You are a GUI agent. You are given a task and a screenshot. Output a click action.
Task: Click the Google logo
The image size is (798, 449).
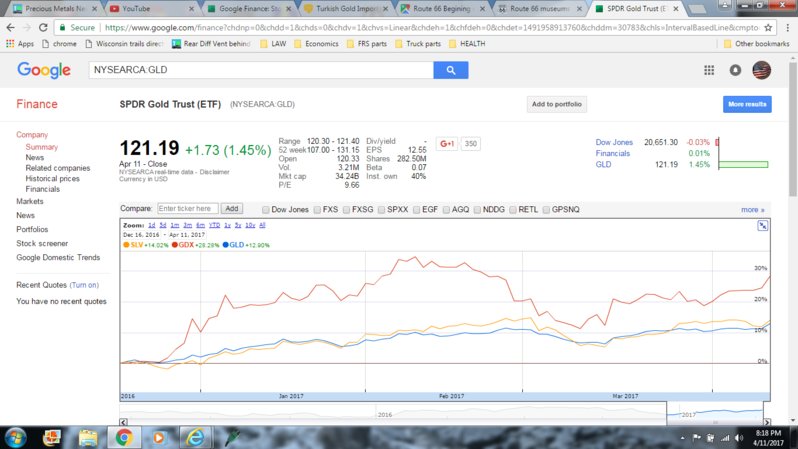[44, 70]
